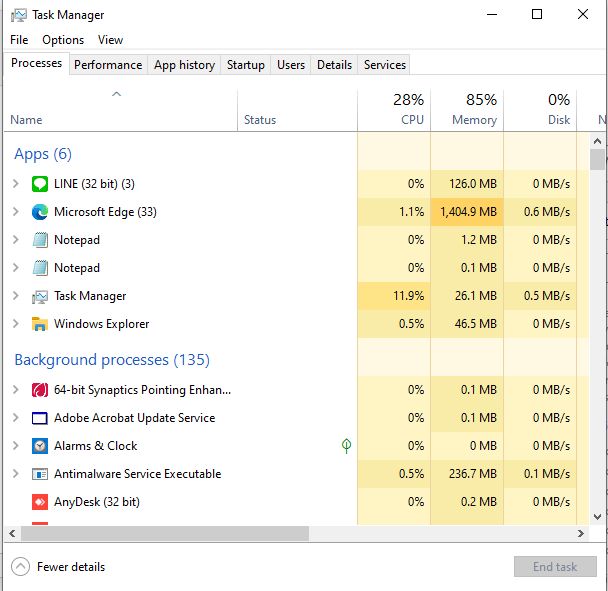Screen dimensions: 608x591
Task: Sort by the Status column header
Action: click(297, 111)
